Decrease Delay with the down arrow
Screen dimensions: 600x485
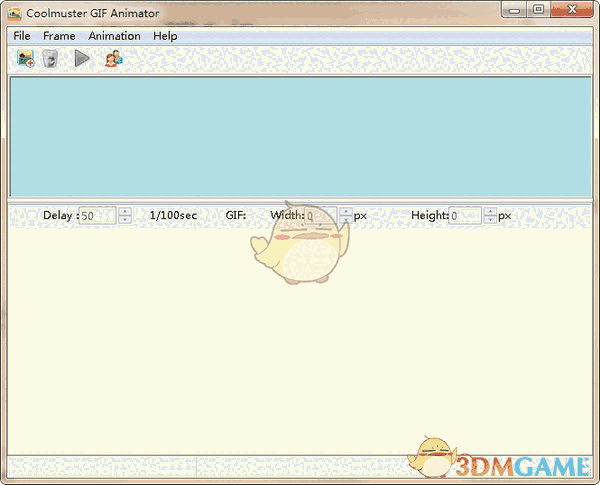tap(125, 220)
